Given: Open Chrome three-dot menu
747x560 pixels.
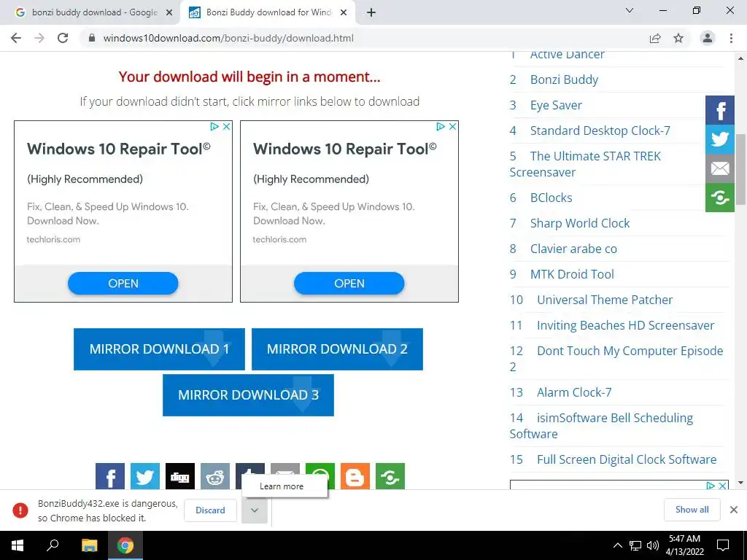Looking at the screenshot, I should 731,38.
